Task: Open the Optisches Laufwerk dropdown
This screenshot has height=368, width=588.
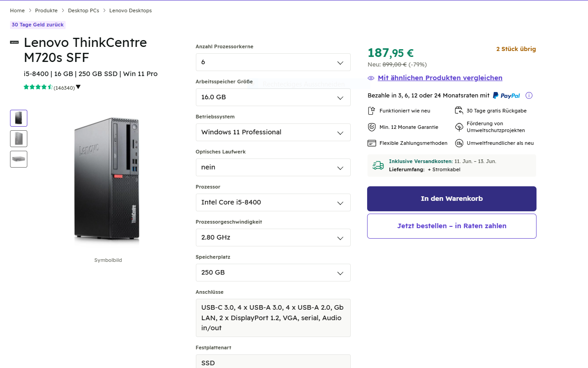Action: click(x=273, y=168)
